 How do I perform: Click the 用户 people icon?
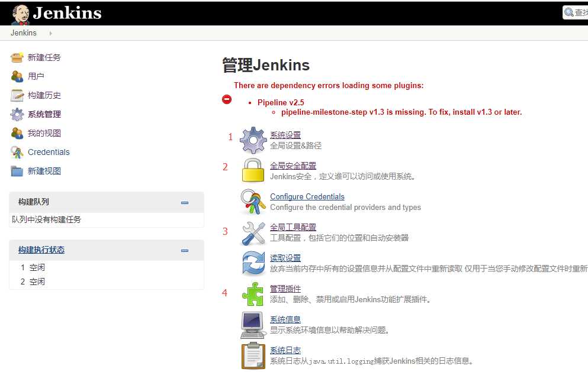click(17, 76)
